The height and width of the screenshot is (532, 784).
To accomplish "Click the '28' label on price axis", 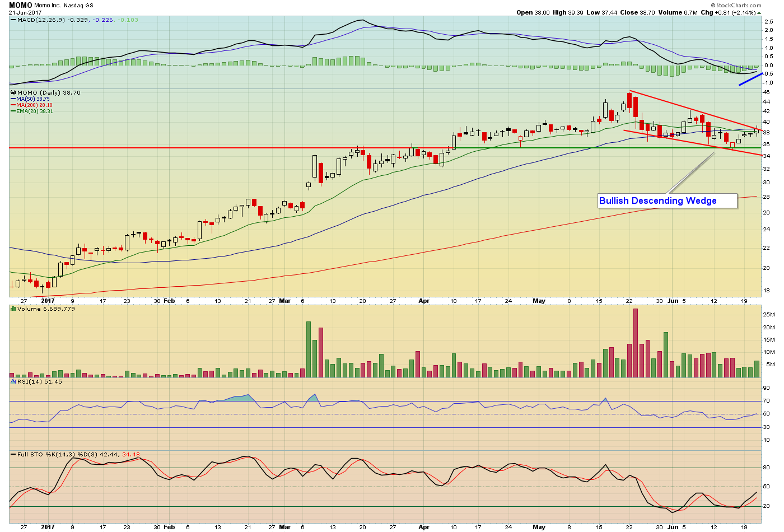I will pos(767,197).
